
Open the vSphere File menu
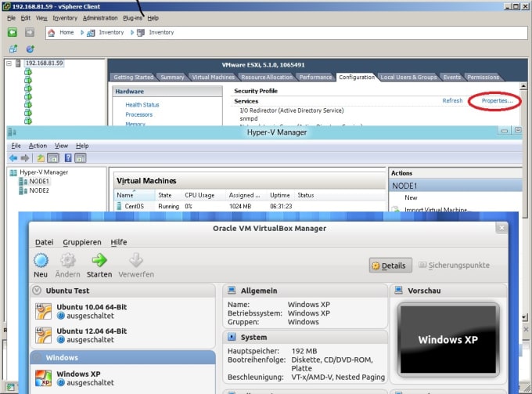click(11, 18)
